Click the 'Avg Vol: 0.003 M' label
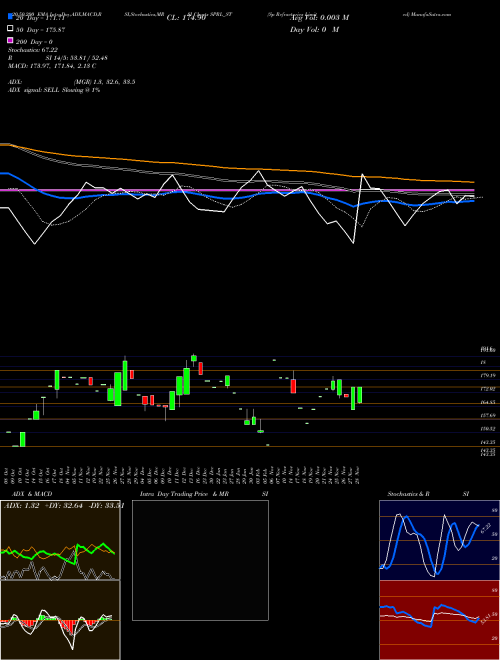 point(319,18)
